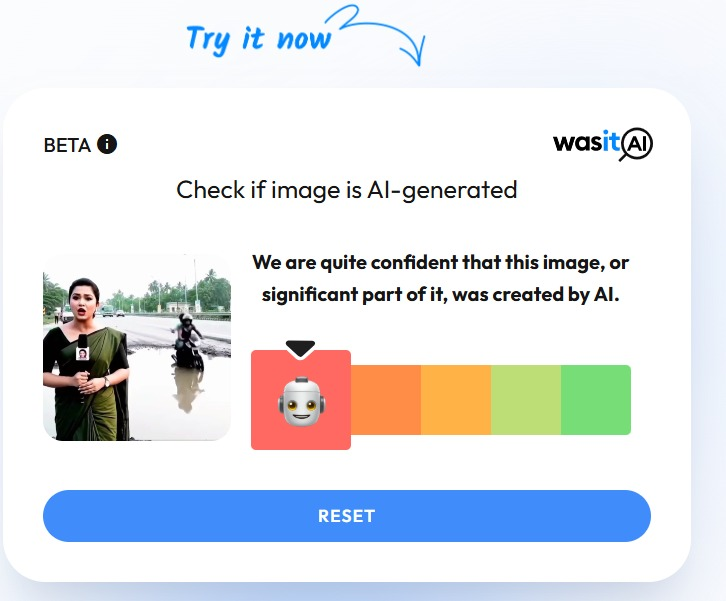Select the light green confidence segment

pyautogui.click(x=526, y=400)
